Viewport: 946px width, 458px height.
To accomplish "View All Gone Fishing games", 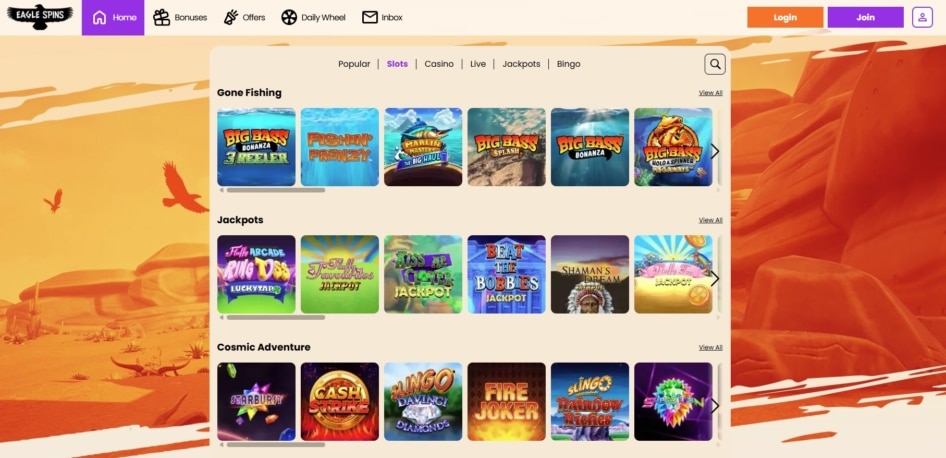I will (x=710, y=93).
